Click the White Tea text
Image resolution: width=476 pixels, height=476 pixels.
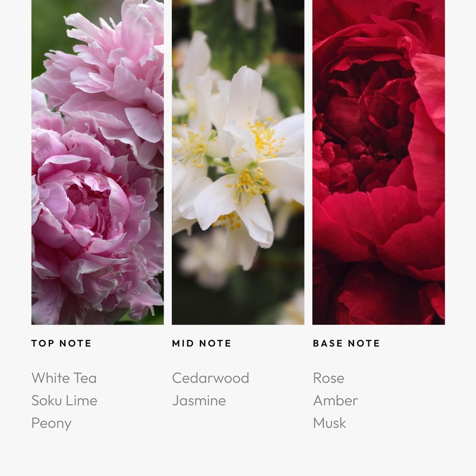click(x=64, y=378)
